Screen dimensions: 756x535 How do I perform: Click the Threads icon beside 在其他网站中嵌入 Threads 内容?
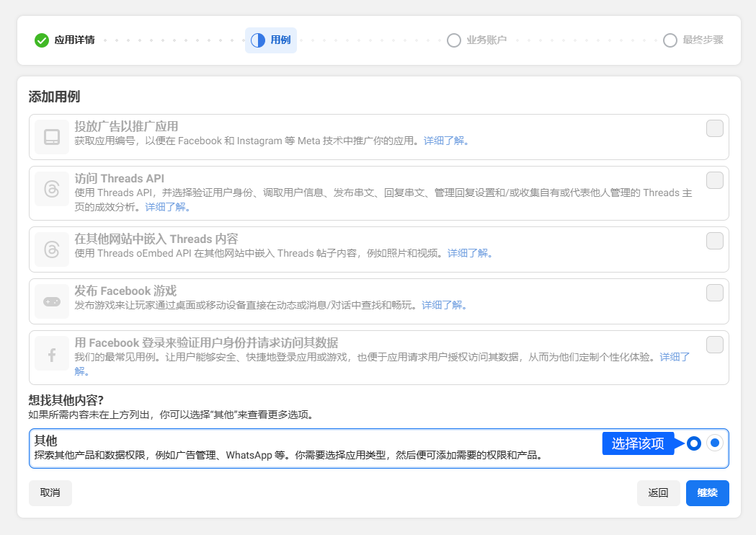click(52, 249)
